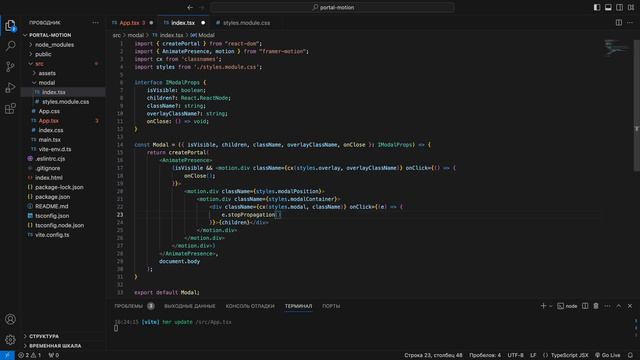Toggle the bottom panel layout icon
Image resolution: width=640 pixels, height=360 pixels.
coord(608,7)
